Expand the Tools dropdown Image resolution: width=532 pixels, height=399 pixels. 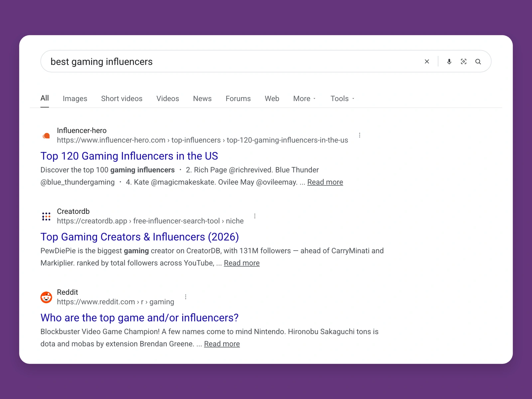(342, 98)
